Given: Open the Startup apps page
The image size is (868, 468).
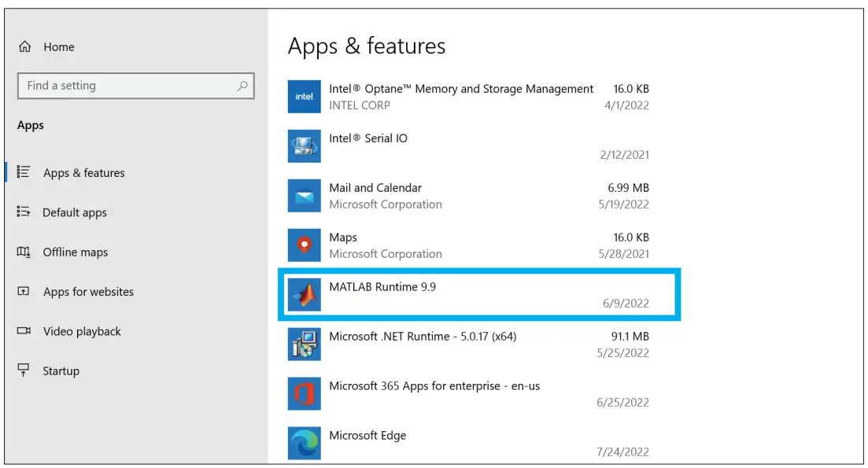Looking at the screenshot, I should point(61,371).
